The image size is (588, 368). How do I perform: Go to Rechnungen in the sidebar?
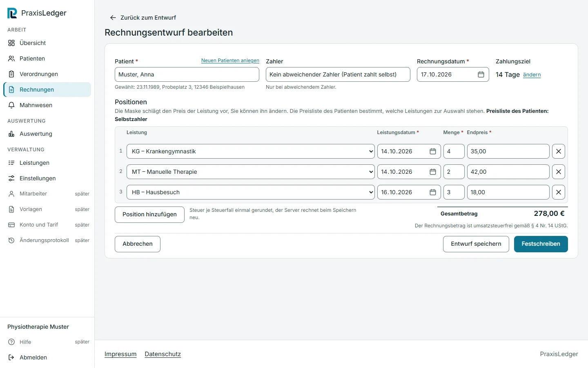(47, 90)
